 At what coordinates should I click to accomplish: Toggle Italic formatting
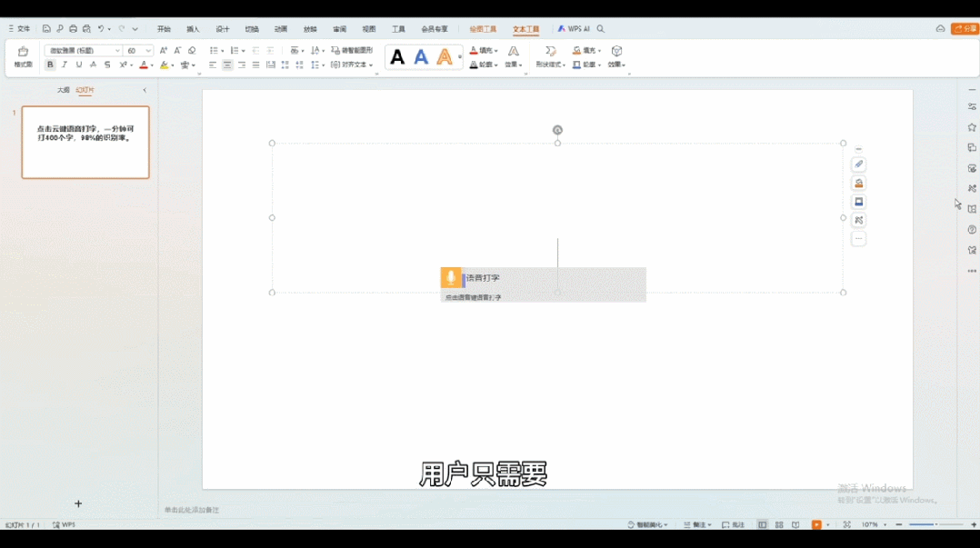click(x=65, y=65)
